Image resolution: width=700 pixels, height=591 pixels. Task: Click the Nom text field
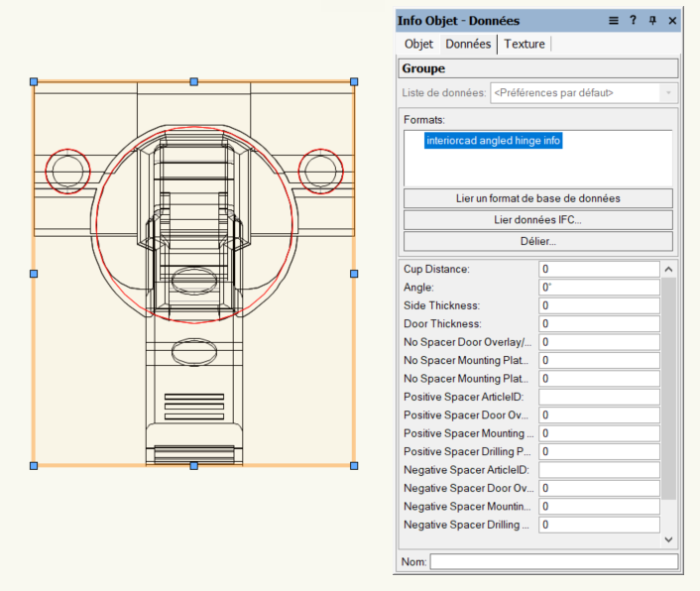tap(553, 562)
